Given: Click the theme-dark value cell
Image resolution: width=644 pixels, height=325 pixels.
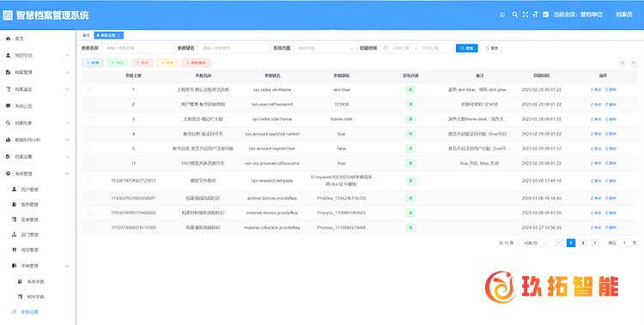Looking at the screenshot, I should (342, 119).
